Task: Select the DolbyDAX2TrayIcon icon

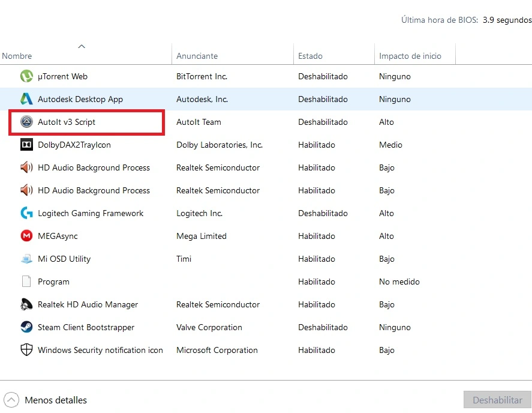Action: pyautogui.click(x=26, y=145)
